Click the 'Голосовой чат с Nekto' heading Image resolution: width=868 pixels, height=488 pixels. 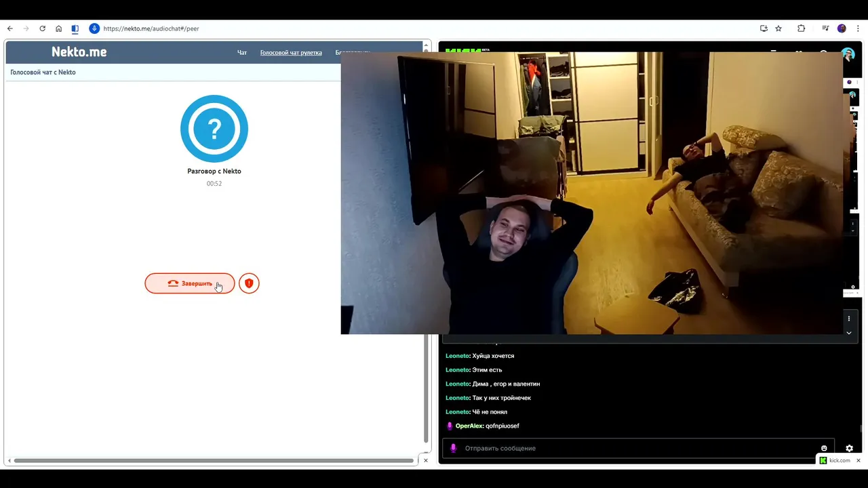pos(43,72)
